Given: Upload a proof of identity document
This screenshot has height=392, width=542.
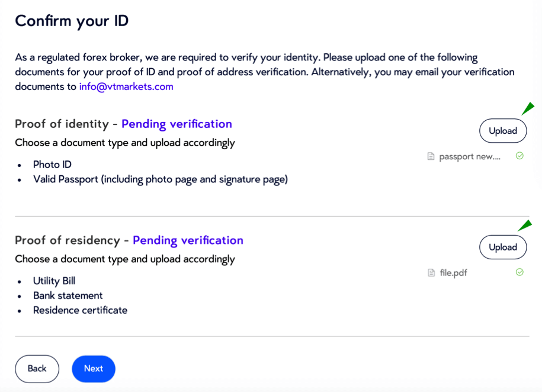Looking at the screenshot, I should [x=503, y=131].
